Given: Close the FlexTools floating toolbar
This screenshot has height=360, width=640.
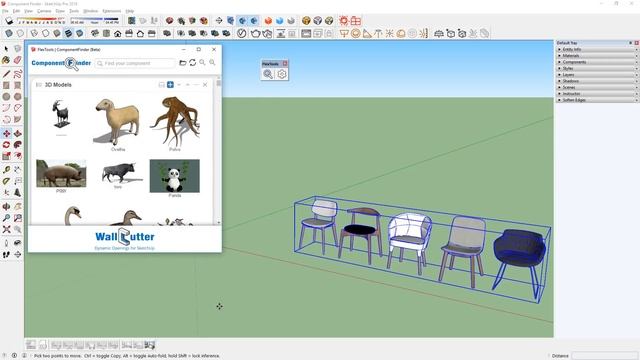Looking at the screenshot, I should 285,63.
